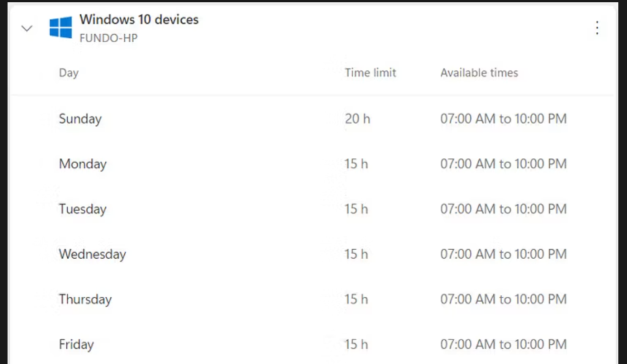627x364 pixels.
Task: Click Sunday's 20 h time limit
Action: point(358,119)
